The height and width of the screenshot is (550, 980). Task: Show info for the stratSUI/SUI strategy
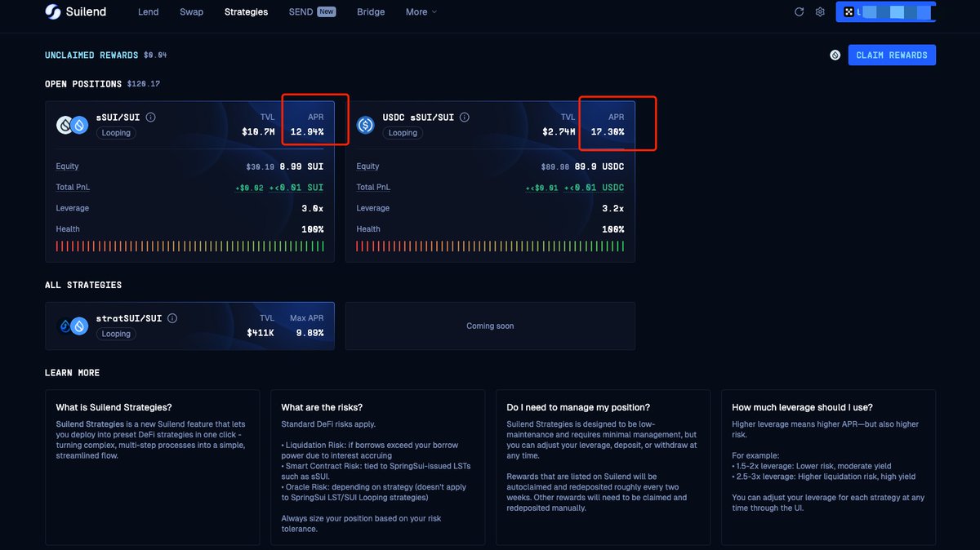coord(172,318)
